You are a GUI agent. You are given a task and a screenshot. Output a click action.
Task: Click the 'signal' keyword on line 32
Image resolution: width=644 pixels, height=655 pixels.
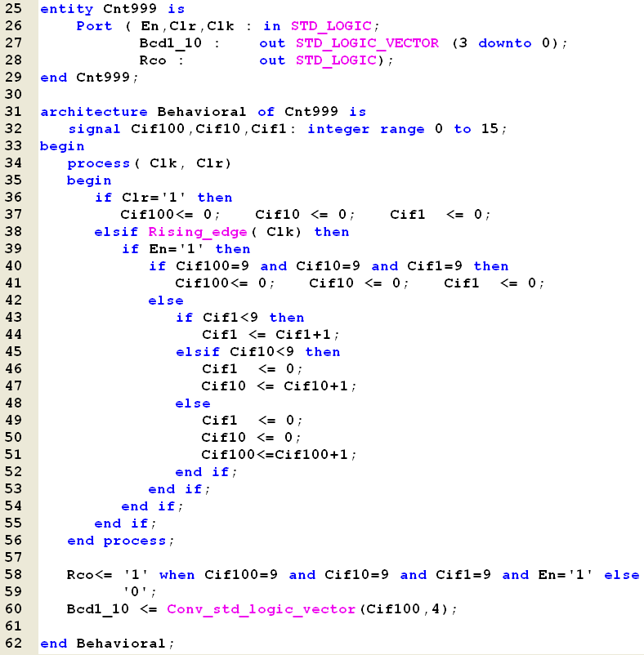tap(94, 129)
